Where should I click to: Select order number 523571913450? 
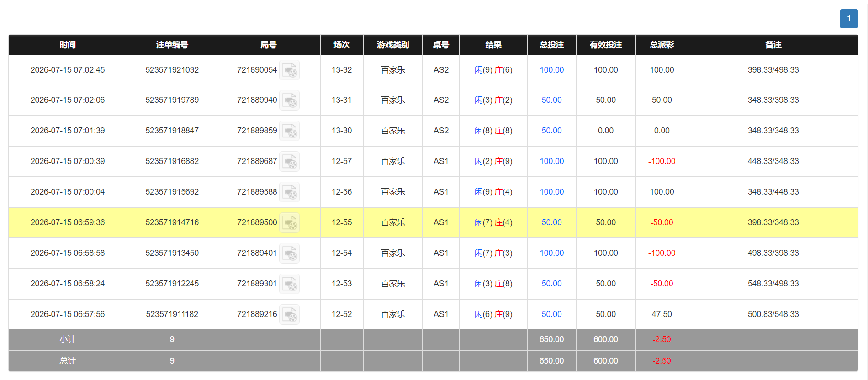coord(172,253)
